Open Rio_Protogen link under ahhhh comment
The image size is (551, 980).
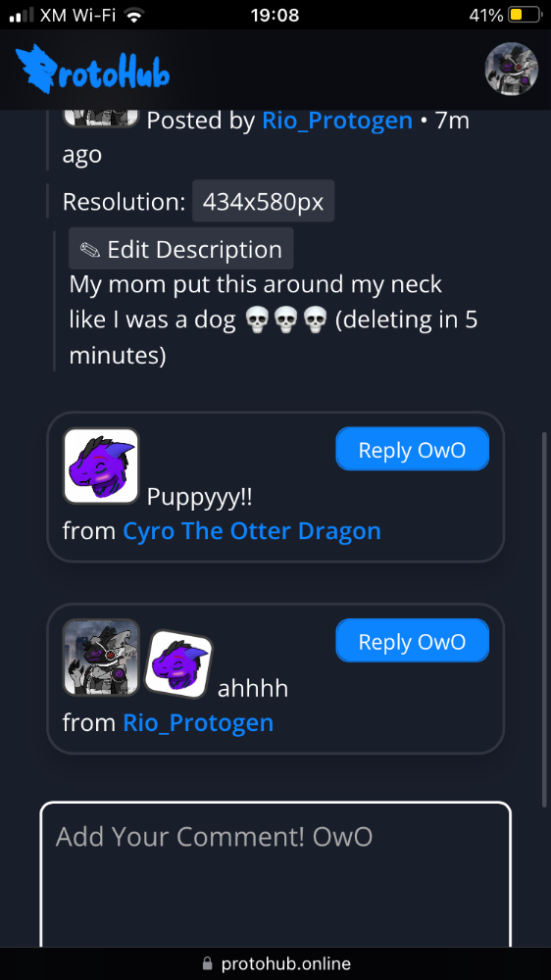tap(198, 723)
